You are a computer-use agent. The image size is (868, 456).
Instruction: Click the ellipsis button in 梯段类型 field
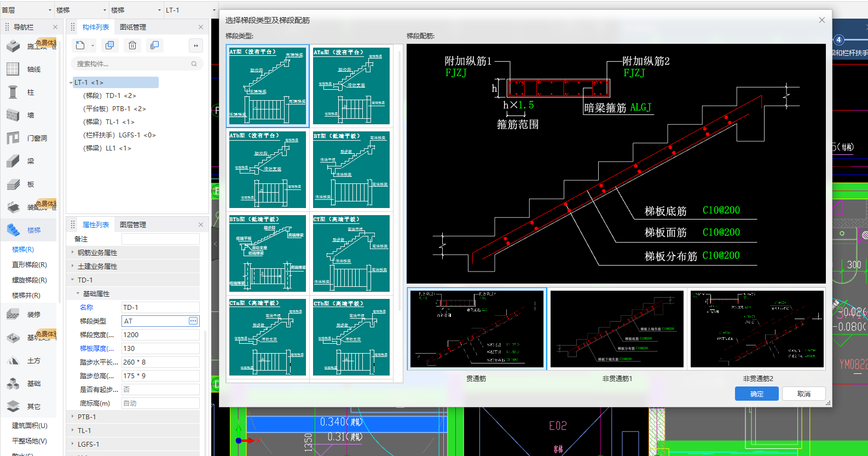pos(193,321)
